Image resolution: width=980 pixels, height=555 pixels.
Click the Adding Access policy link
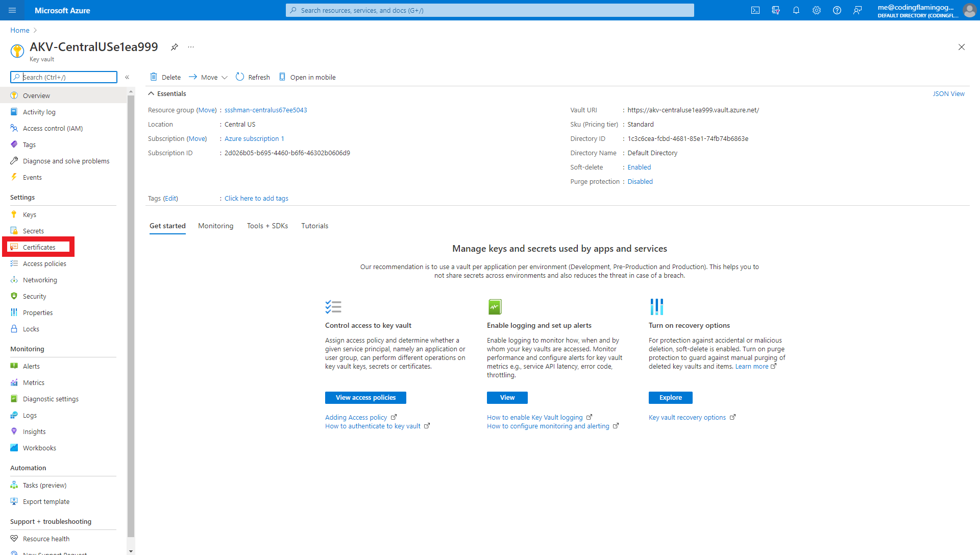point(355,417)
